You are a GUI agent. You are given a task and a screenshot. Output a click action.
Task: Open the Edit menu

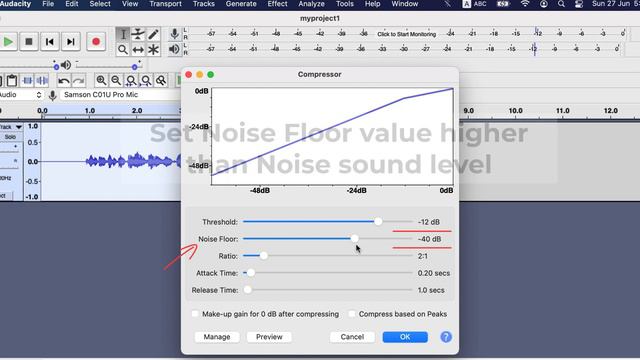pyautogui.click(x=71, y=4)
